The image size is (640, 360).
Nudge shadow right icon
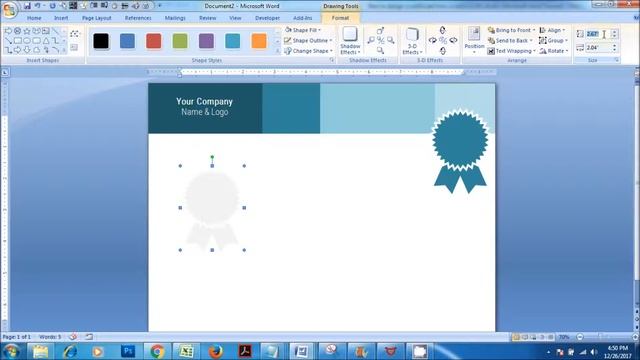[x=391, y=40]
